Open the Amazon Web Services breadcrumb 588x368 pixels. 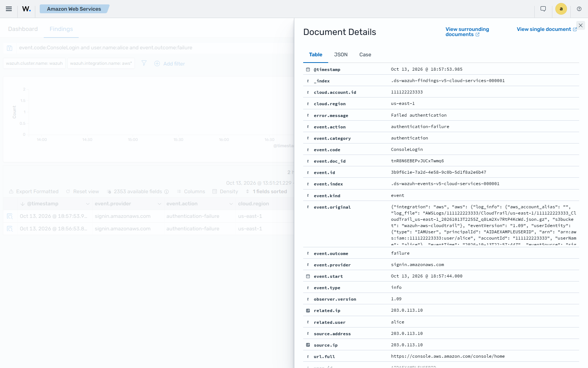coord(74,9)
